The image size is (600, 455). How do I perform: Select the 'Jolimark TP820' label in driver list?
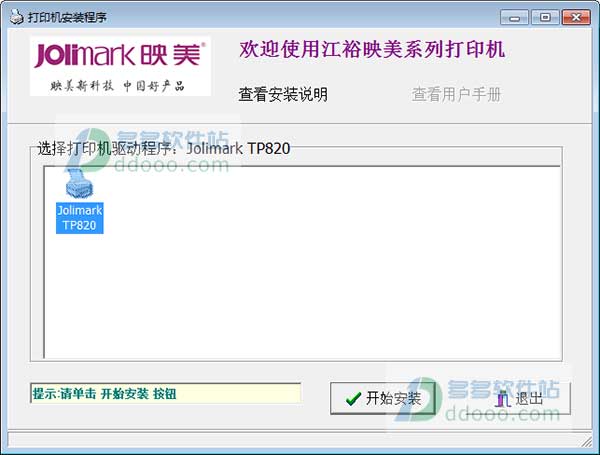click(80, 218)
